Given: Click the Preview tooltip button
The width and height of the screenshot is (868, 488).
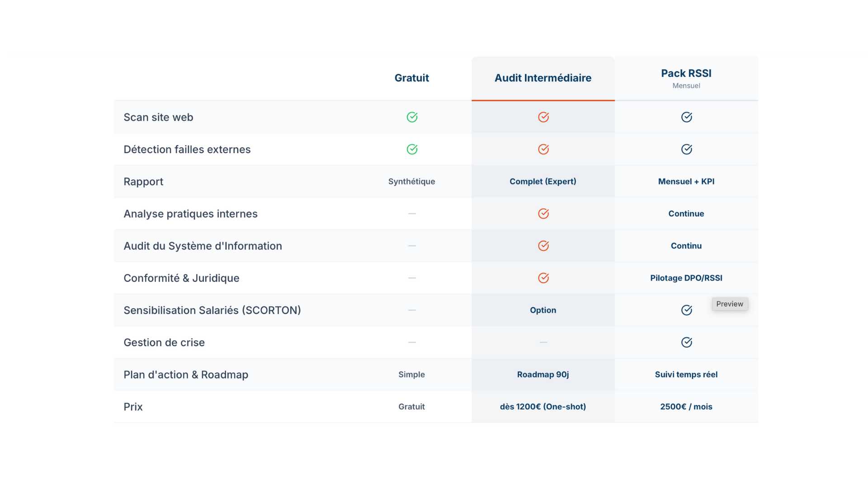Looking at the screenshot, I should coord(729,304).
